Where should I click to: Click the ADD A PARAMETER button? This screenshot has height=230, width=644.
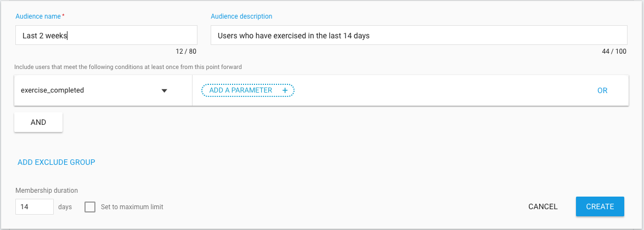247,90
